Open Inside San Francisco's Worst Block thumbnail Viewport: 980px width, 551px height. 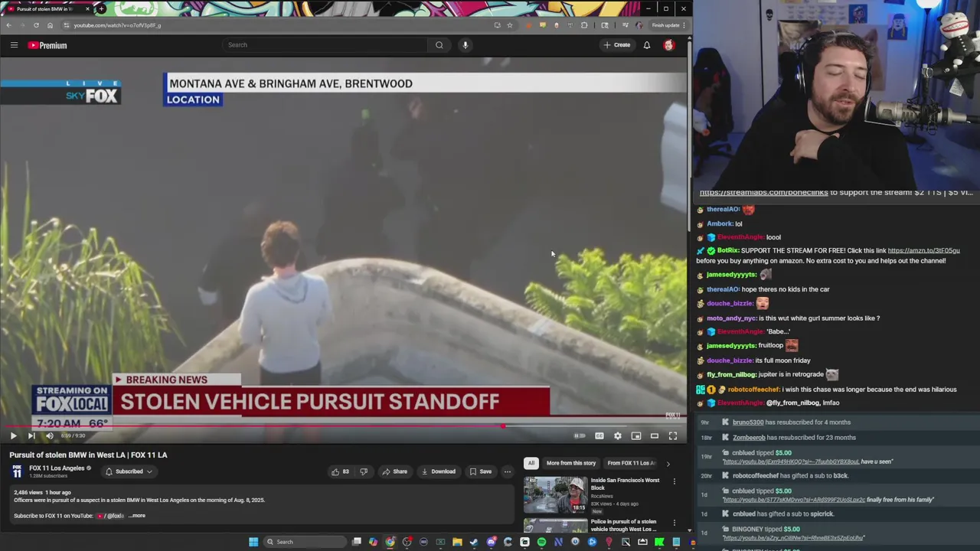tap(556, 494)
